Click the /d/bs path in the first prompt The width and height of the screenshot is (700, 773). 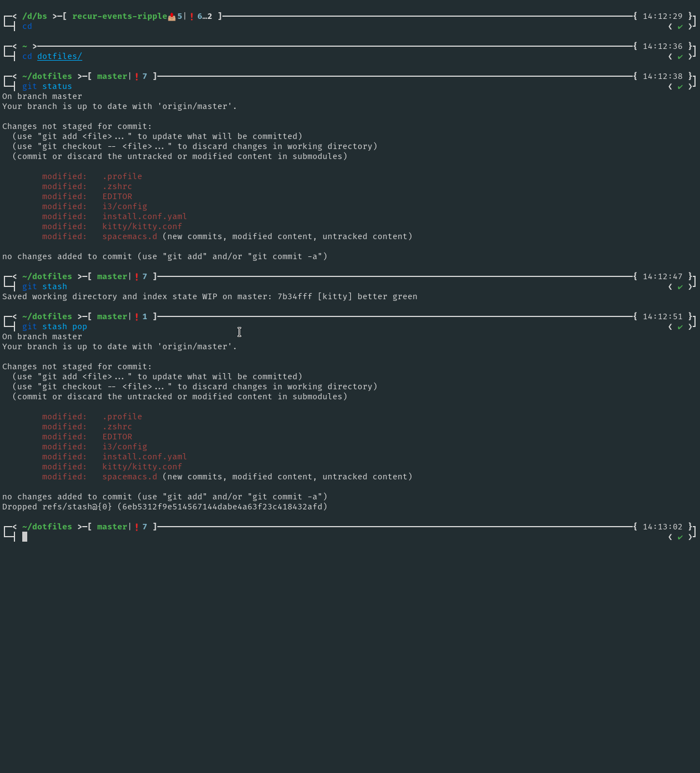point(34,16)
